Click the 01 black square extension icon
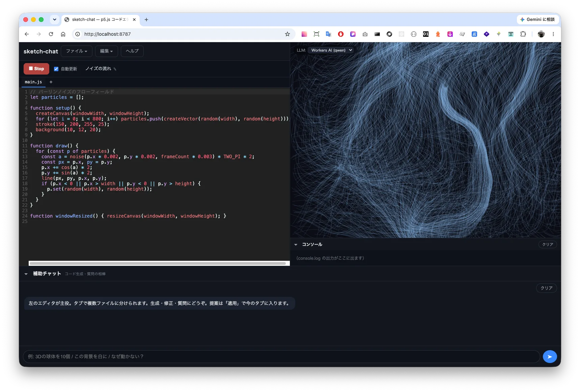The width and height of the screenshot is (580, 392). pos(426,34)
